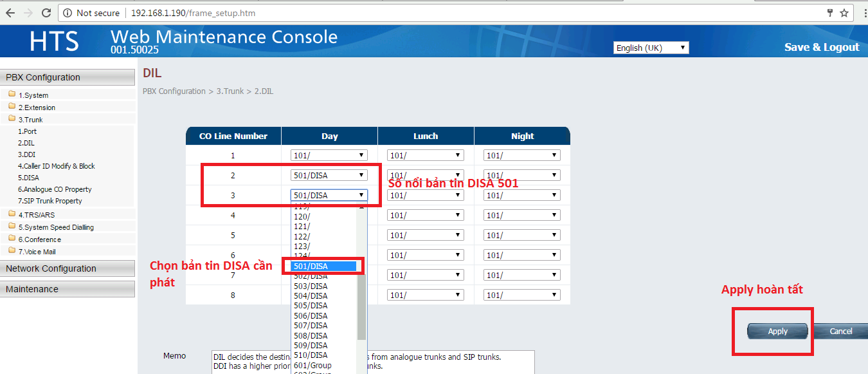This screenshot has height=374, width=868.
Task: Open the 1.System folder icon
Action: [x=12, y=95]
